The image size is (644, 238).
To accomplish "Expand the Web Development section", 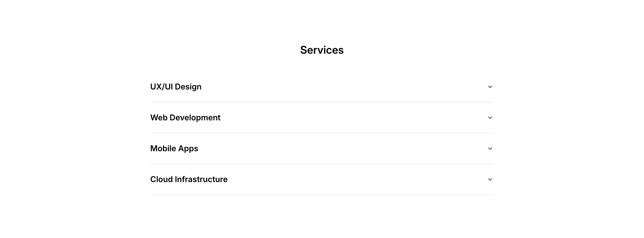I will point(322,118).
